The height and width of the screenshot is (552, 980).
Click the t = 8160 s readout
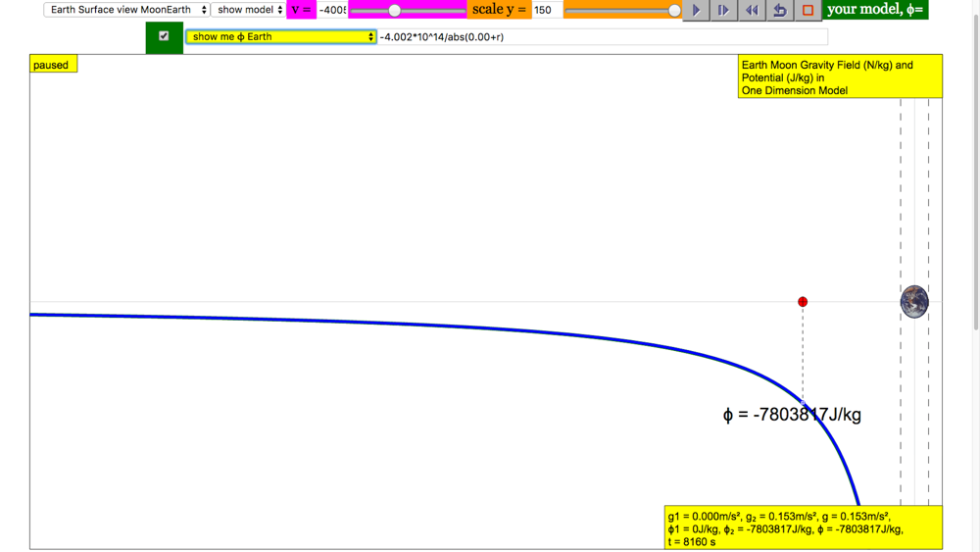point(692,542)
